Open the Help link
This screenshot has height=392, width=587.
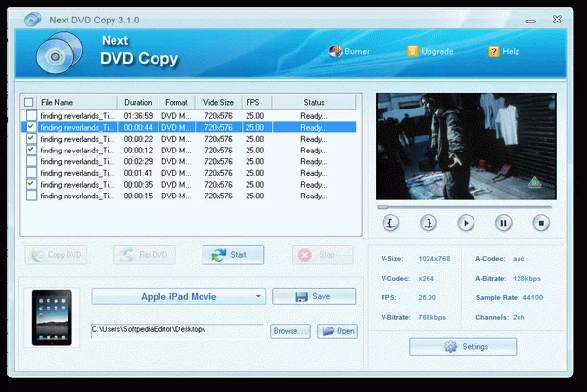pyautogui.click(x=504, y=51)
